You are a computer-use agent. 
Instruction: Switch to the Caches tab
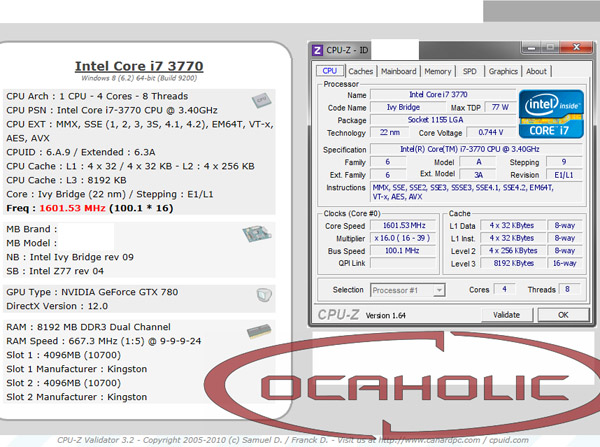point(360,71)
